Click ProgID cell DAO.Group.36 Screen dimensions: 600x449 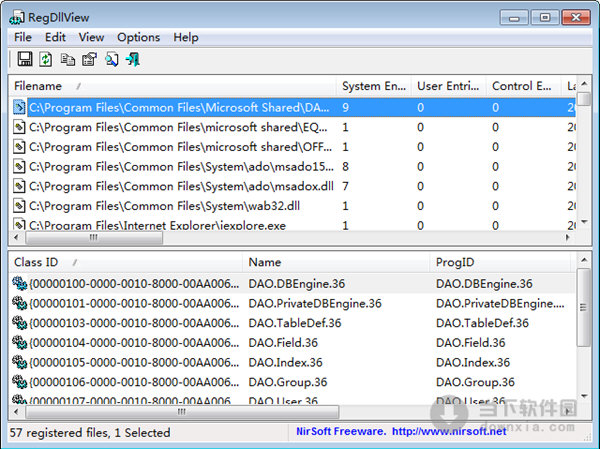click(x=475, y=382)
